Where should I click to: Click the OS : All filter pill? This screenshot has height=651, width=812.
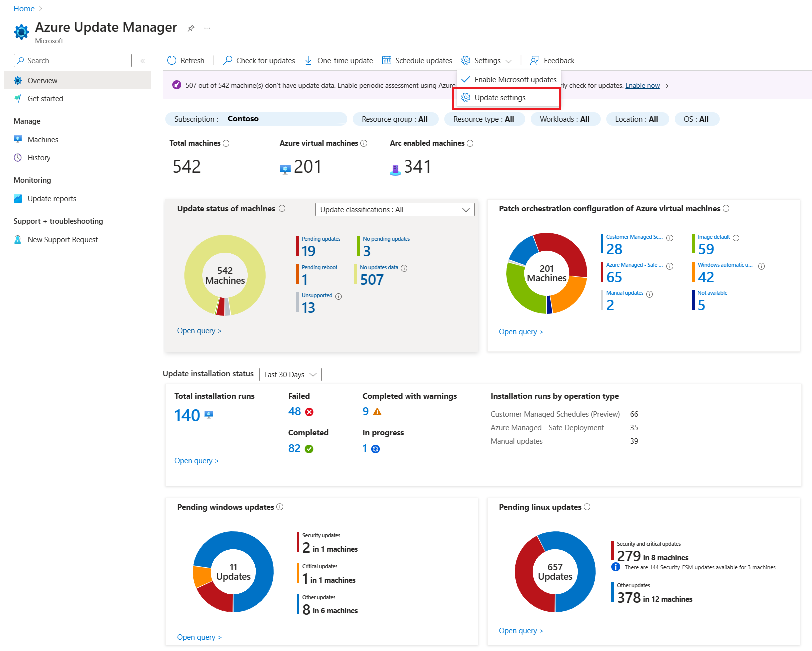tap(696, 119)
